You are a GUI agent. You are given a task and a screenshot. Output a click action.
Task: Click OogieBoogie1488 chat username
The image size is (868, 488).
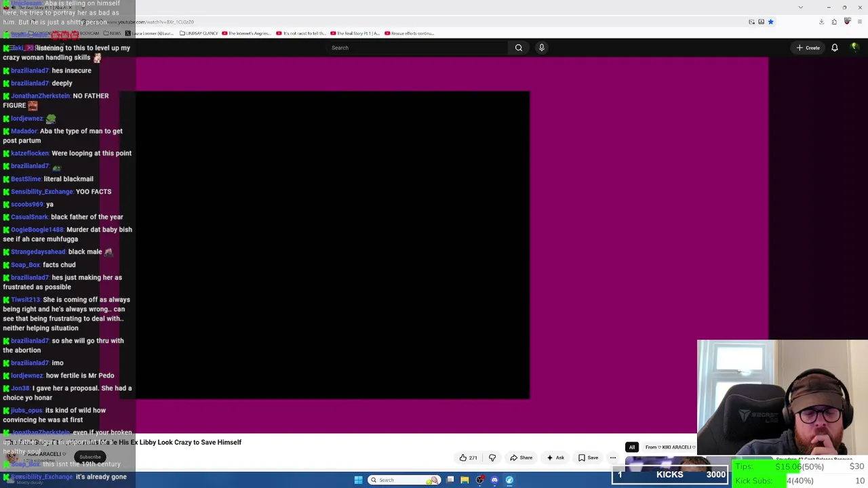point(37,230)
